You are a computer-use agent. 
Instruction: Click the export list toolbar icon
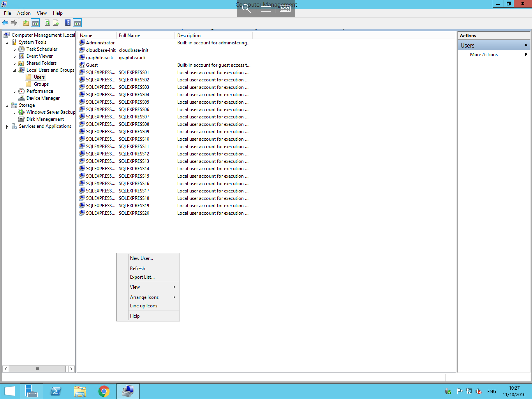click(56, 23)
